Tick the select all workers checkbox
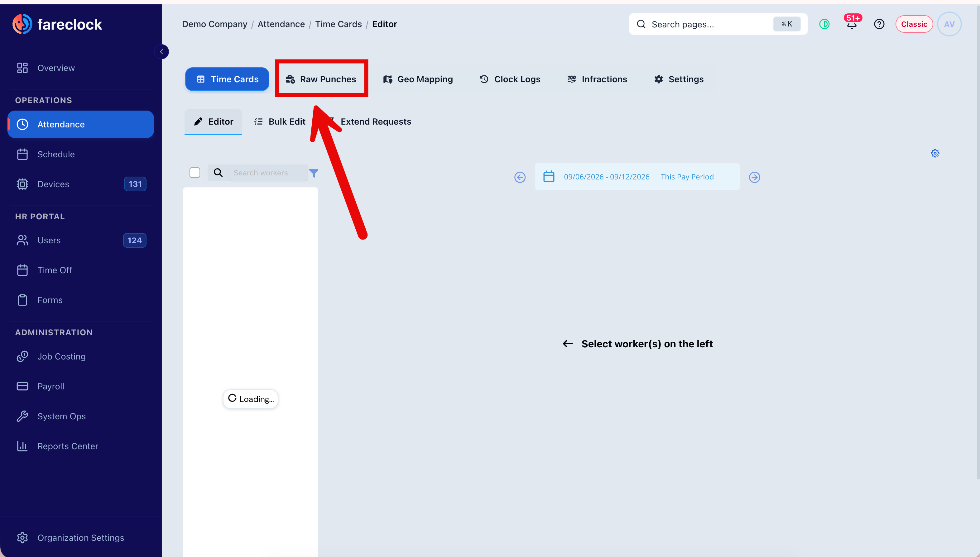The image size is (980, 557). [x=195, y=173]
